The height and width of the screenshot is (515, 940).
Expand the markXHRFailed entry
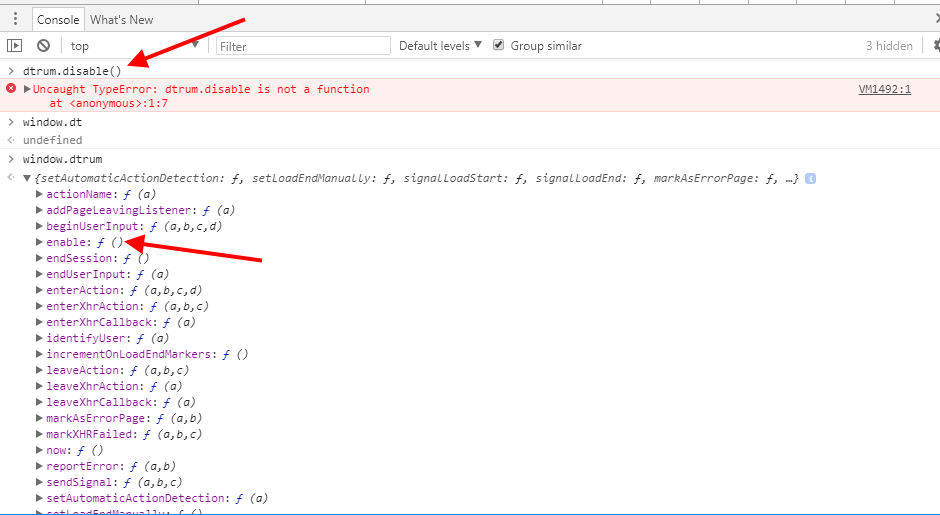(40, 434)
